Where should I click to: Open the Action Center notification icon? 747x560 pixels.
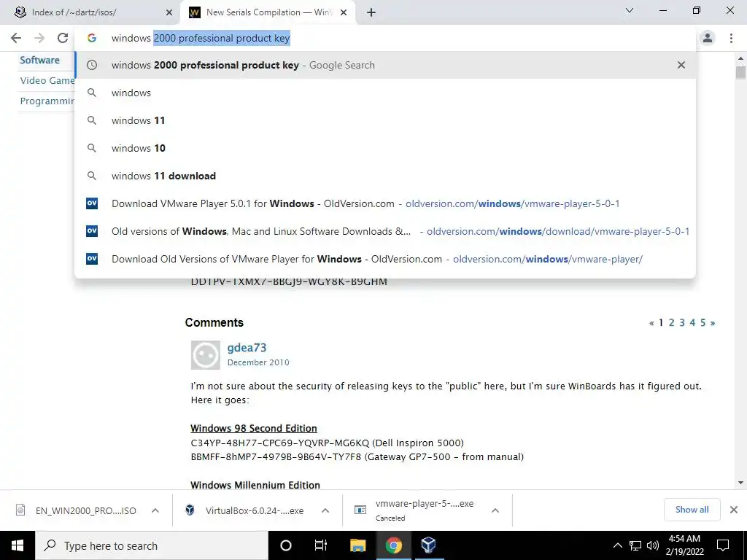click(x=723, y=545)
